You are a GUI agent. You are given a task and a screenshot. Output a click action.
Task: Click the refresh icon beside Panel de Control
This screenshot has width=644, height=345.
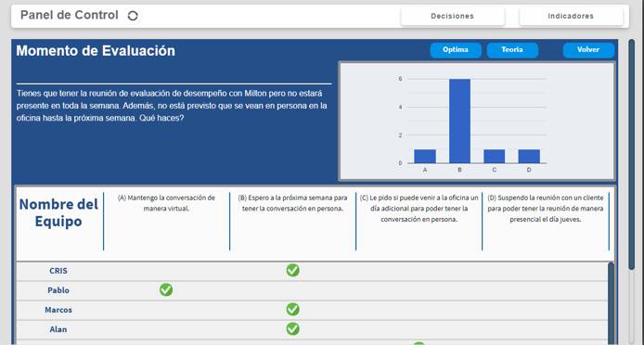133,16
